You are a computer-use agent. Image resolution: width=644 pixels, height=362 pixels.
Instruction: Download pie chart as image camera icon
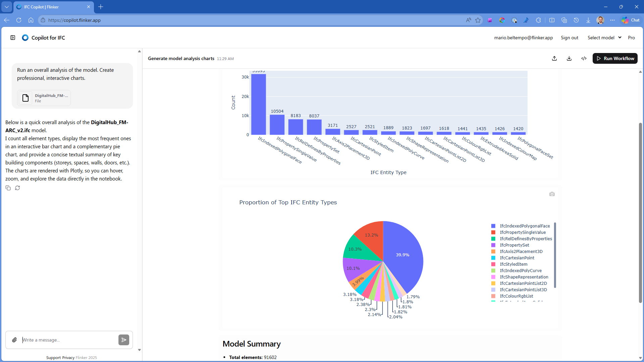pyautogui.click(x=552, y=194)
